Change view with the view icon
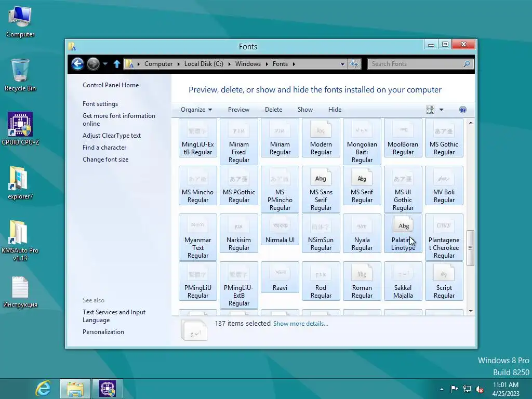Image resolution: width=532 pixels, height=399 pixels. point(430,110)
